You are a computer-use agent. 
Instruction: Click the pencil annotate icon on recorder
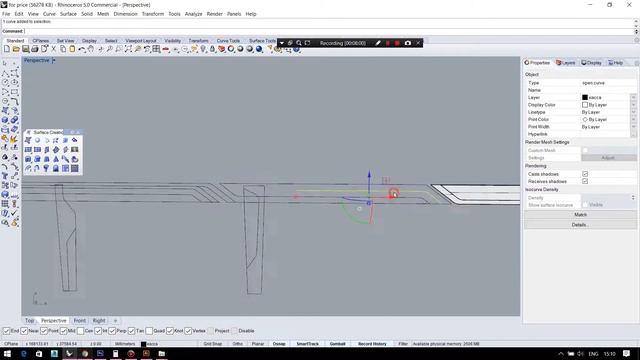(x=378, y=43)
